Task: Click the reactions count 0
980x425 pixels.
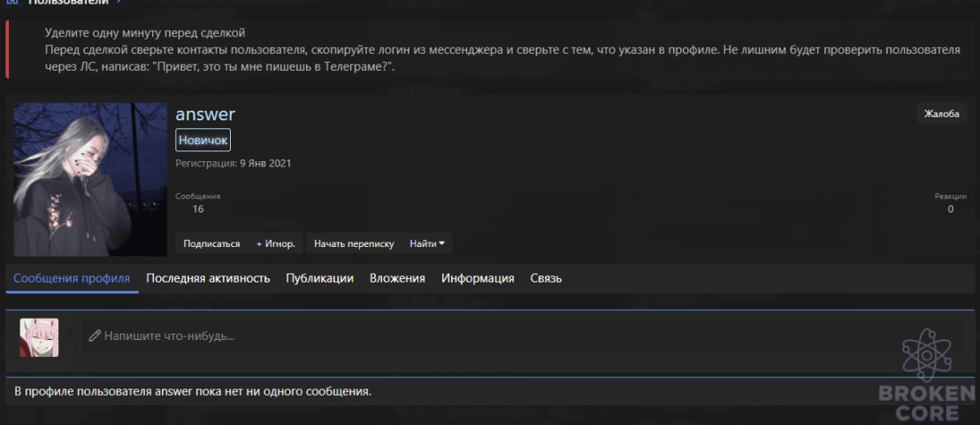Action: click(951, 209)
